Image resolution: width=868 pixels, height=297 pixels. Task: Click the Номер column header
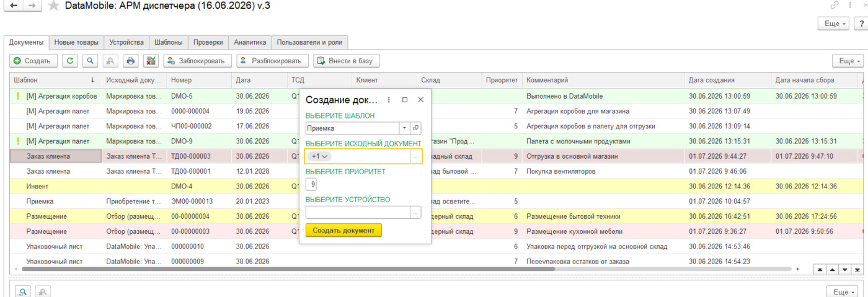200,80
